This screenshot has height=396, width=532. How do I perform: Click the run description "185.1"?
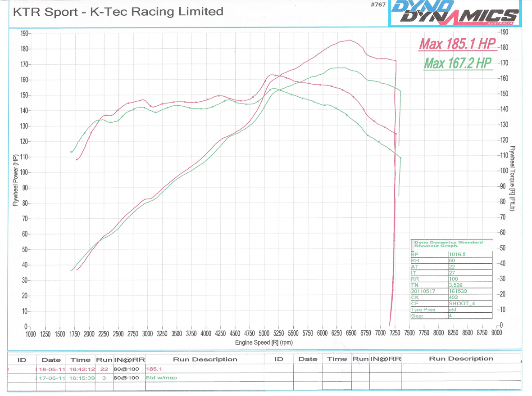[x=154, y=369]
